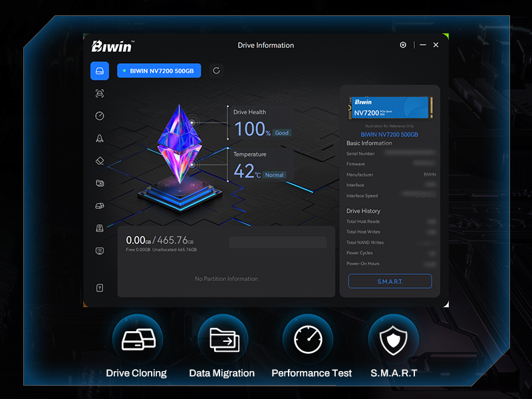Click the partition capacity usage bar

coord(277,243)
